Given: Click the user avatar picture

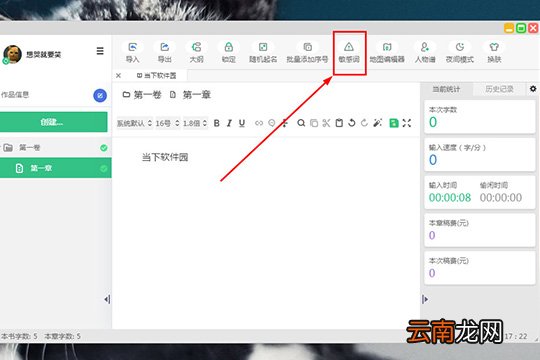Looking at the screenshot, I should pos(12,54).
